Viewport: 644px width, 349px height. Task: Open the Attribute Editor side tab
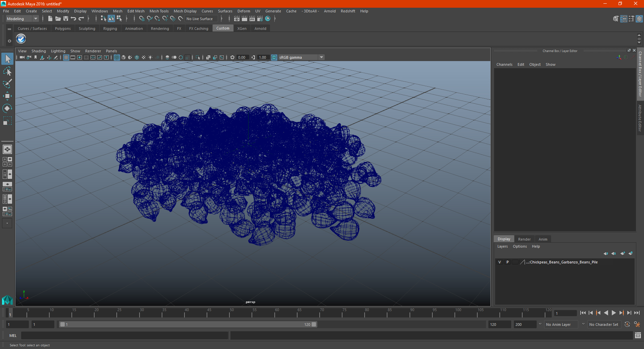(x=640, y=117)
